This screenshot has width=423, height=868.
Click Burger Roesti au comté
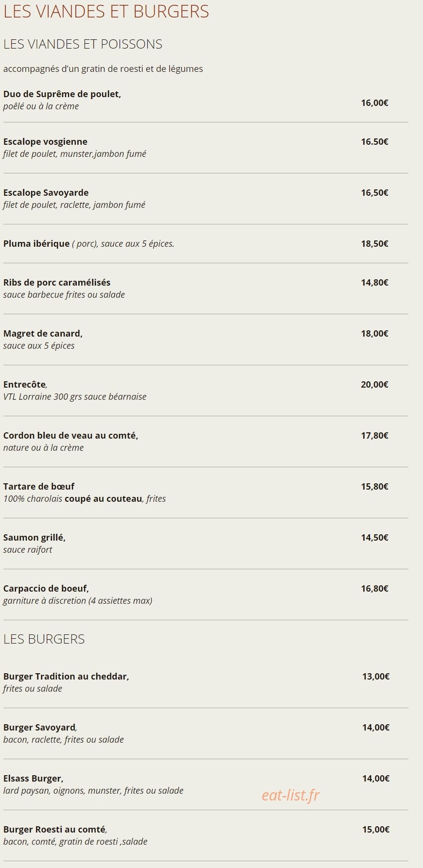[x=55, y=830]
